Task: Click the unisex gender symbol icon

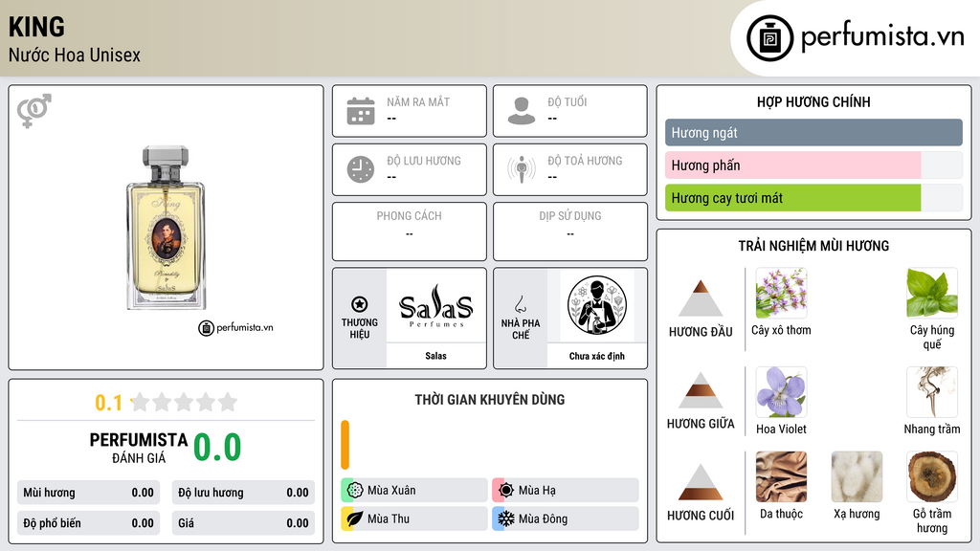Action: click(33, 111)
